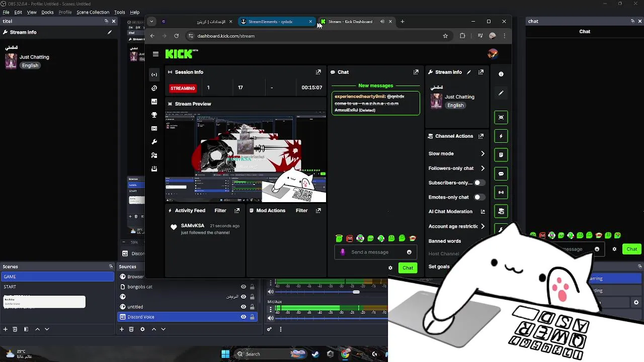
Task: Open the bar chart analytics icon in Kick sidebar
Action: coord(154,102)
